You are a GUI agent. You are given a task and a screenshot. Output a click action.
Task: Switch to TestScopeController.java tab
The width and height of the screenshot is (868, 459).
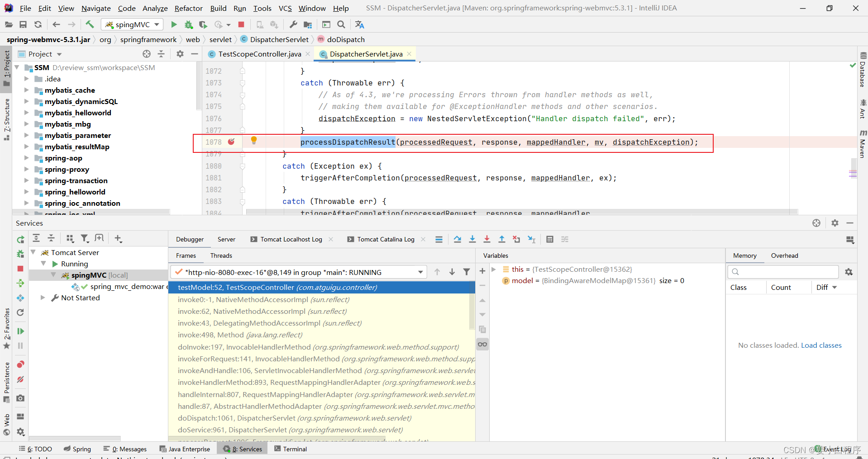click(260, 54)
